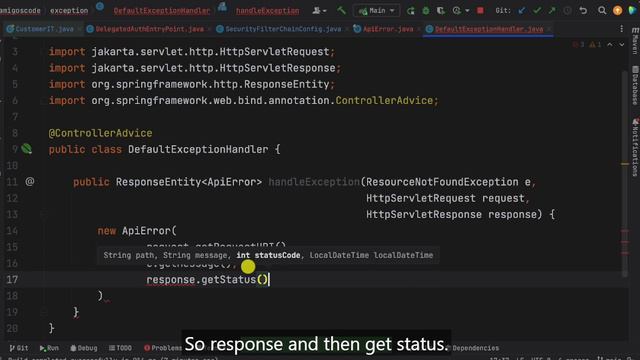Image resolution: width=640 pixels, height=360 pixels.
Task: Click Spring bean gutter icon on line 9
Action: pyautogui.click(x=27, y=149)
